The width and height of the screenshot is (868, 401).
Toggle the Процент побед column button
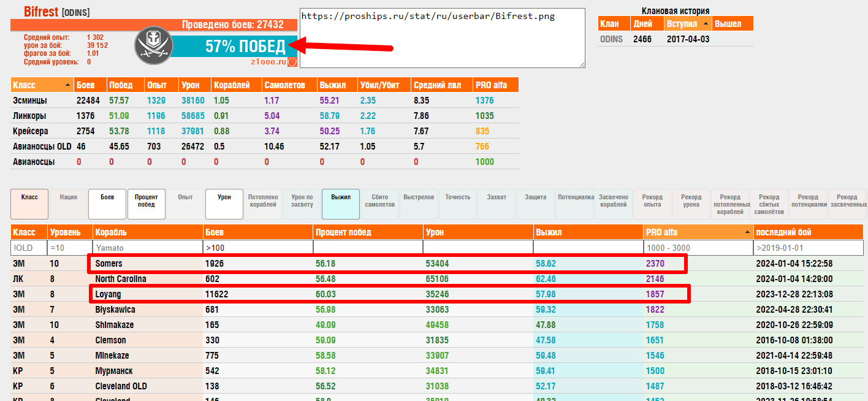coord(147,204)
